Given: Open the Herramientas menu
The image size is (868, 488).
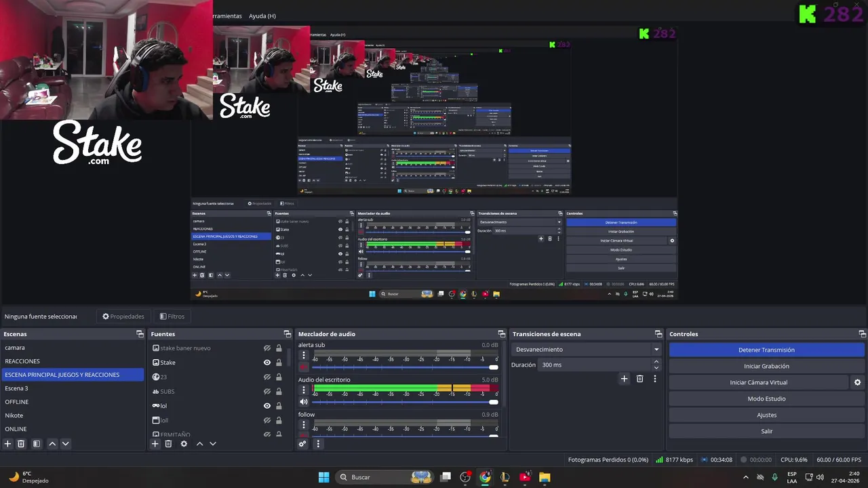Looking at the screenshot, I should pyautogui.click(x=228, y=16).
